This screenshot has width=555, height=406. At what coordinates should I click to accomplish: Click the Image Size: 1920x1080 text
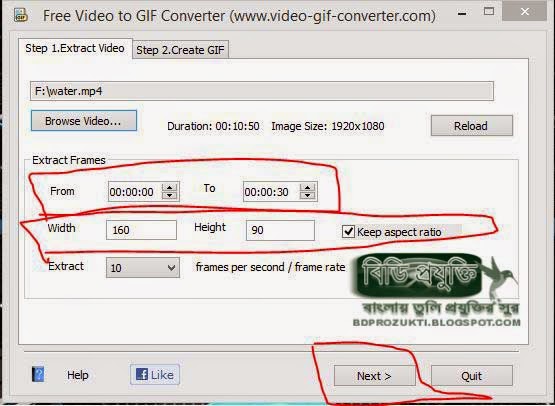click(328, 126)
